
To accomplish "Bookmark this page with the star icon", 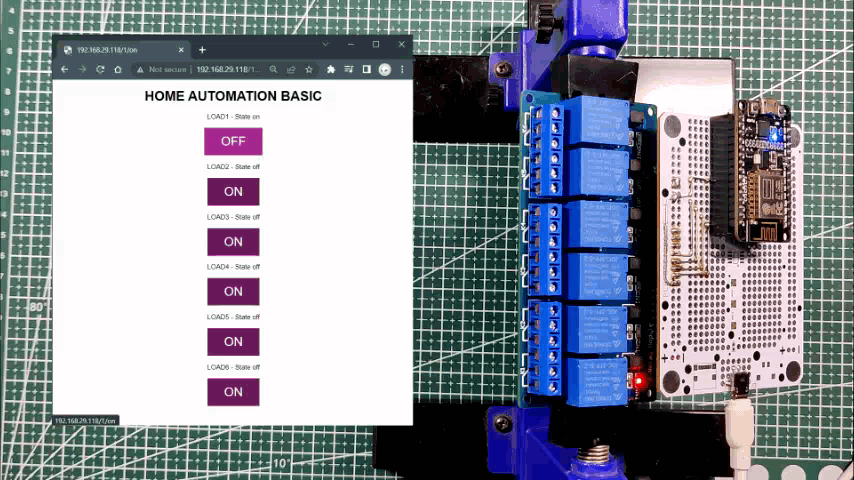I will click(309, 70).
